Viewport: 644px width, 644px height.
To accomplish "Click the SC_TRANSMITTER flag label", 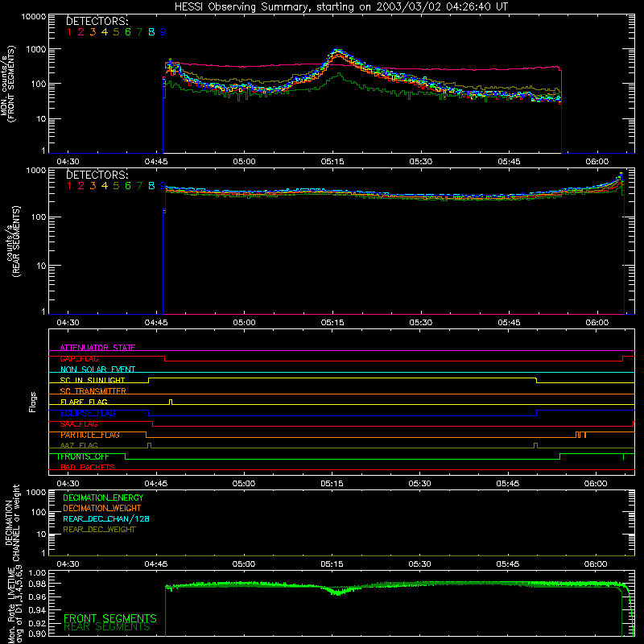I will (93, 390).
